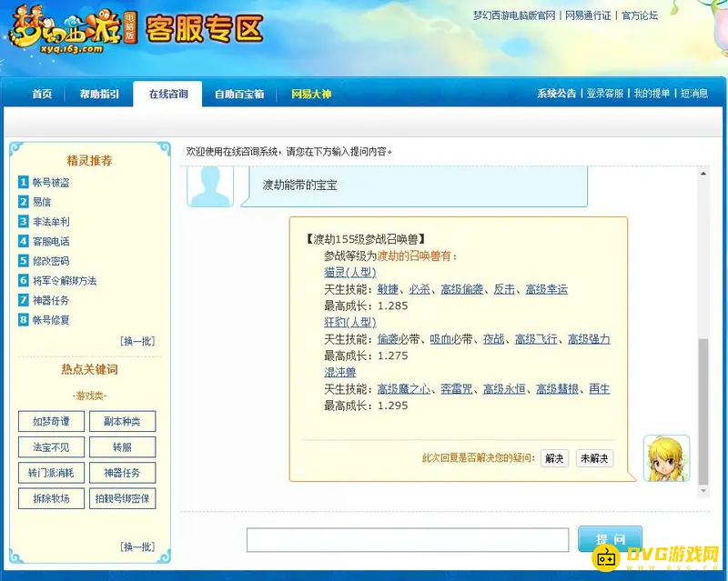Open the 高级飞行 skill link
This screenshot has height=581, width=728.
(536, 339)
